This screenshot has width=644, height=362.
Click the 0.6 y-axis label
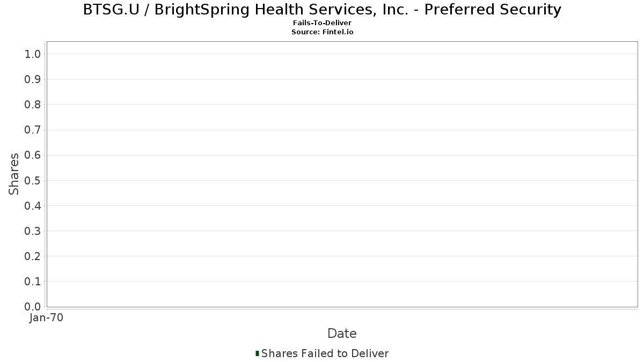(x=33, y=155)
